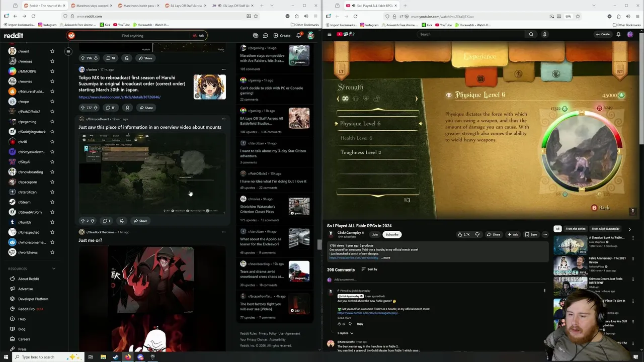The image size is (644, 362).
Task: Open Instagram bookmark in Reddit window
Action: click(47, 25)
